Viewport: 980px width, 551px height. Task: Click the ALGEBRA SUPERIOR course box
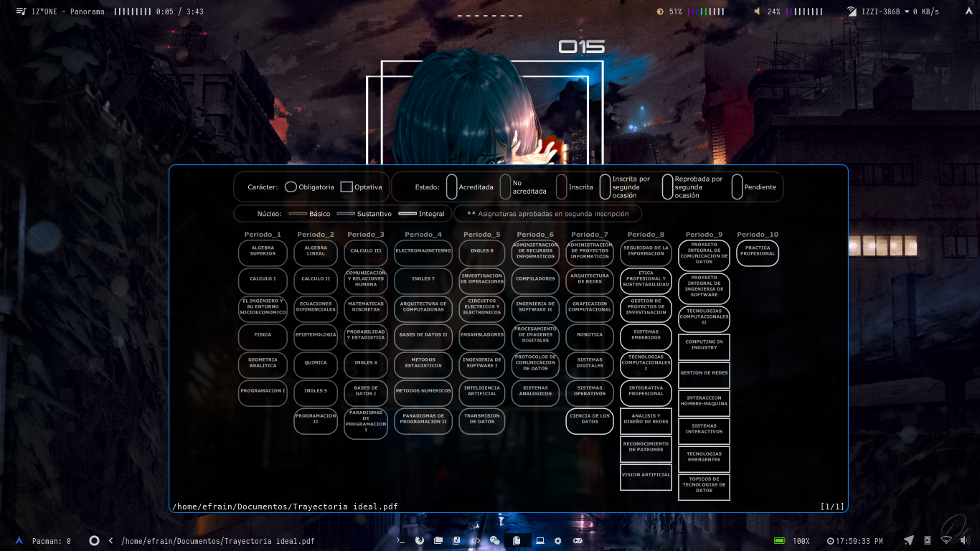click(263, 253)
